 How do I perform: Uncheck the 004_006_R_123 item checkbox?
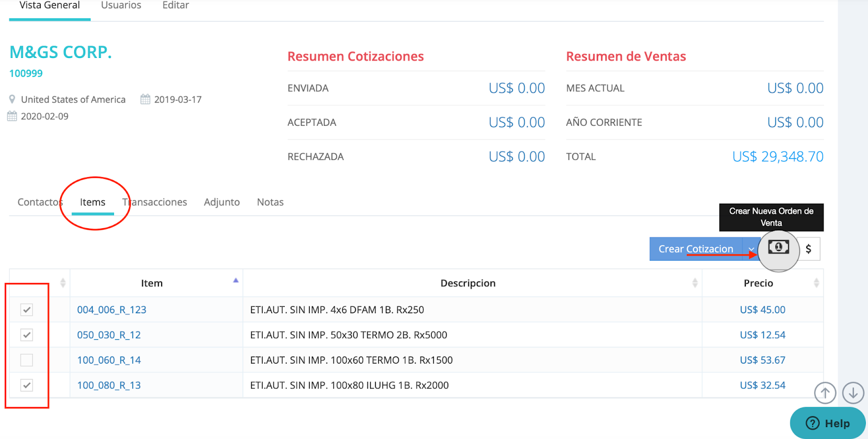[x=27, y=310]
